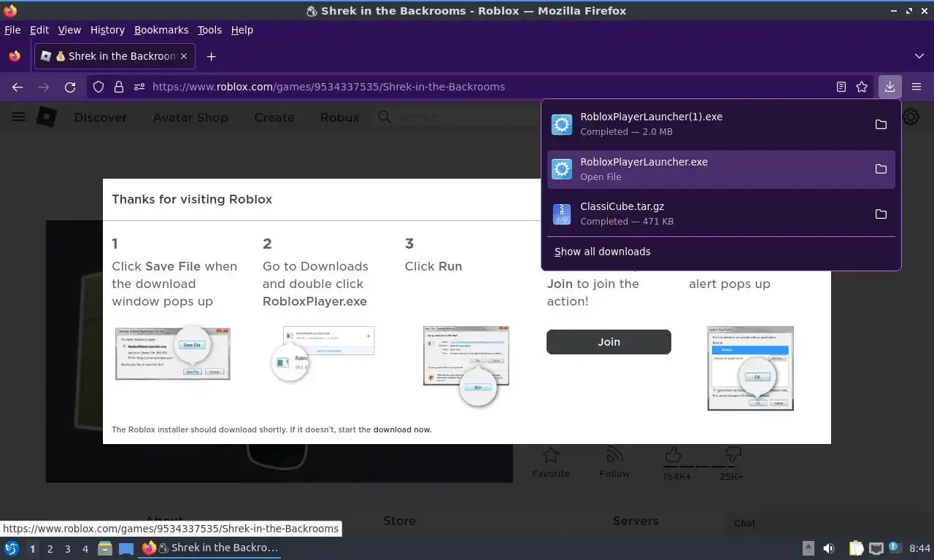934x560 pixels.
Task: Open tracking protection shield icon
Action: 99,87
